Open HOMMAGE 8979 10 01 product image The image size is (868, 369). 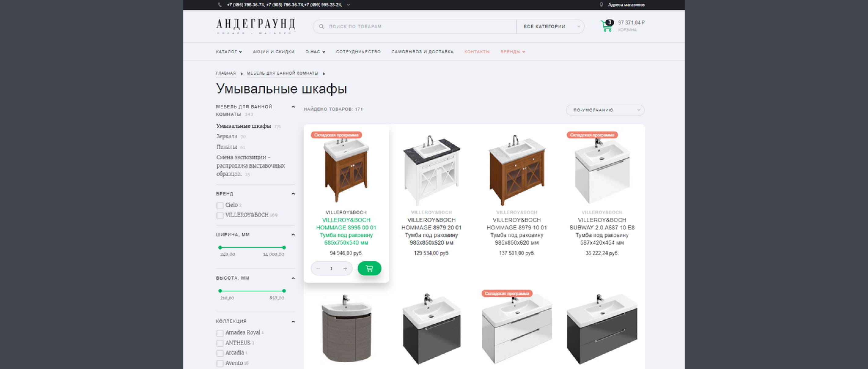point(517,170)
